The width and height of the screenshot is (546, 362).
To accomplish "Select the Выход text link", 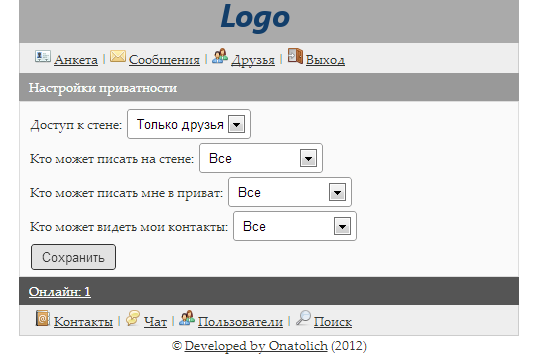I will coord(325,60).
